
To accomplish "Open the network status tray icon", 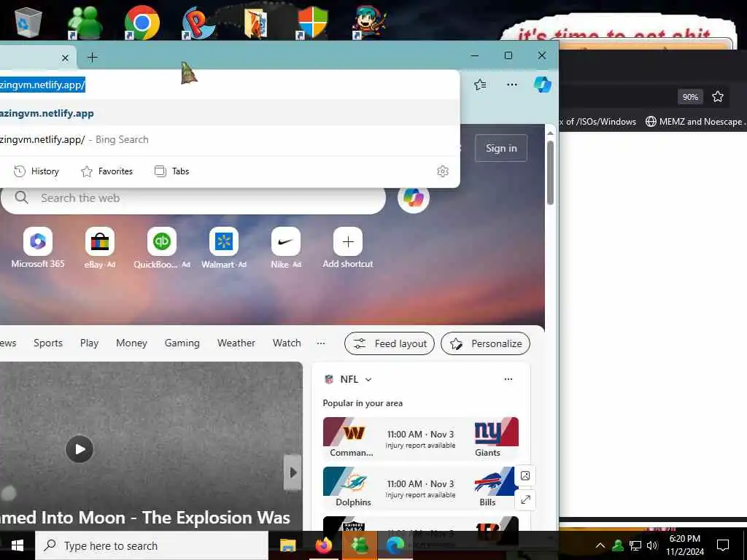I will coord(635,545).
